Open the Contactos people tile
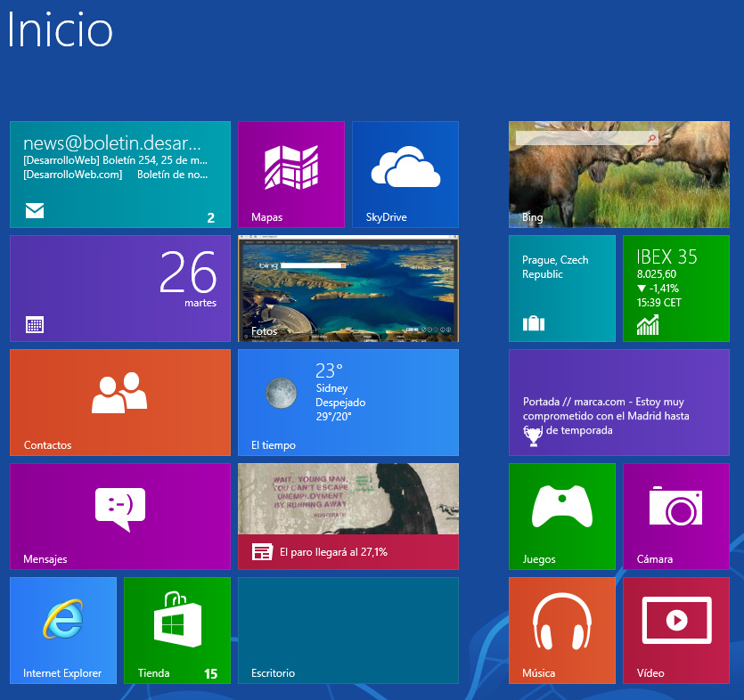The image size is (744, 700). [x=120, y=403]
